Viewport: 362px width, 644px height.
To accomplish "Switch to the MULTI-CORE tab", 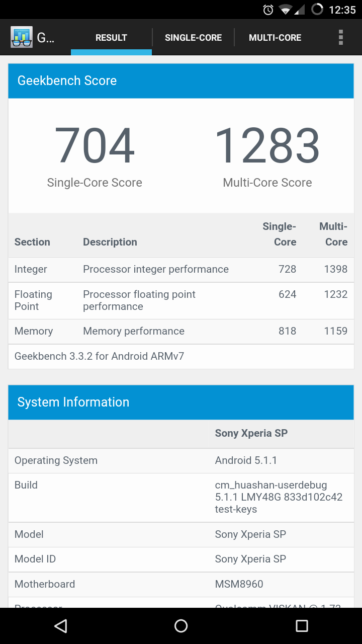I will [x=275, y=37].
